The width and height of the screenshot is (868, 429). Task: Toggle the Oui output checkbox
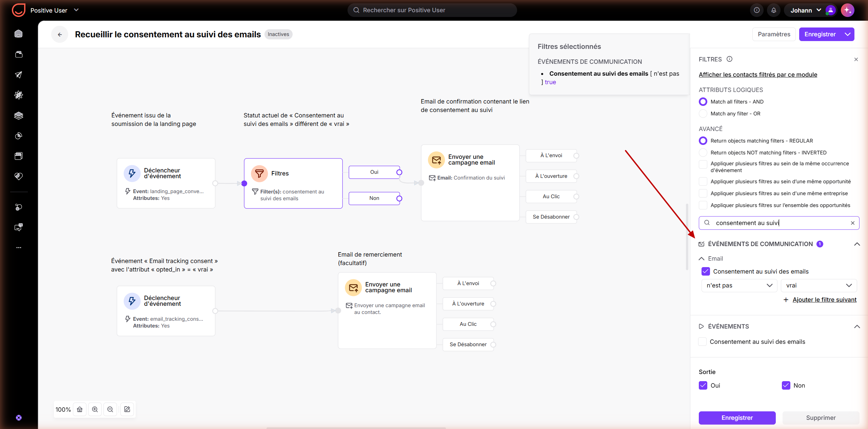click(x=703, y=386)
